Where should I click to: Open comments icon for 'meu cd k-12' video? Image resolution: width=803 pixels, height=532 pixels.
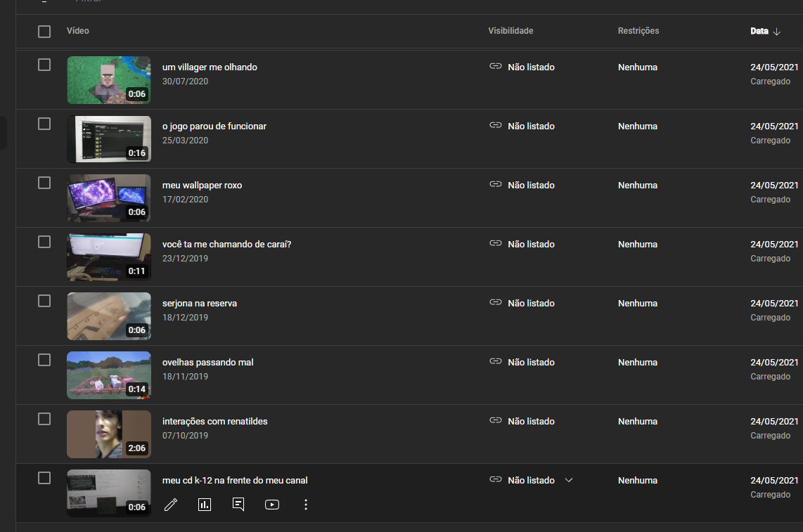pos(238,505)
